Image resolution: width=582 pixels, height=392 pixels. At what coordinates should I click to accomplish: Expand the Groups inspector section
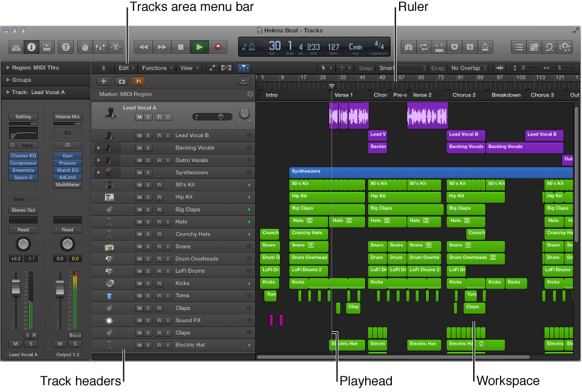[x=9, y=80]
